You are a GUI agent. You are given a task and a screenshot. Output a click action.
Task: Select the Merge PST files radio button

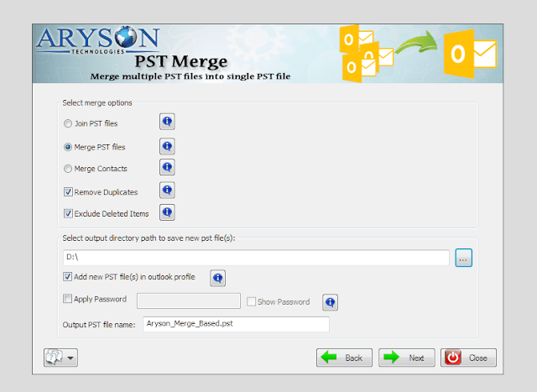point(68,147)
